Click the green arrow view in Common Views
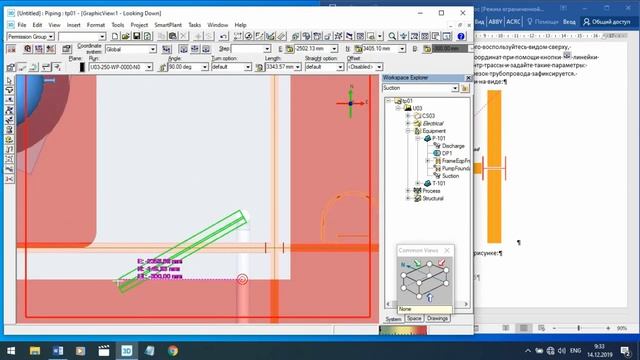Image resolution: width=640 pixels, height=360 pixels. [x=417, y=263]
